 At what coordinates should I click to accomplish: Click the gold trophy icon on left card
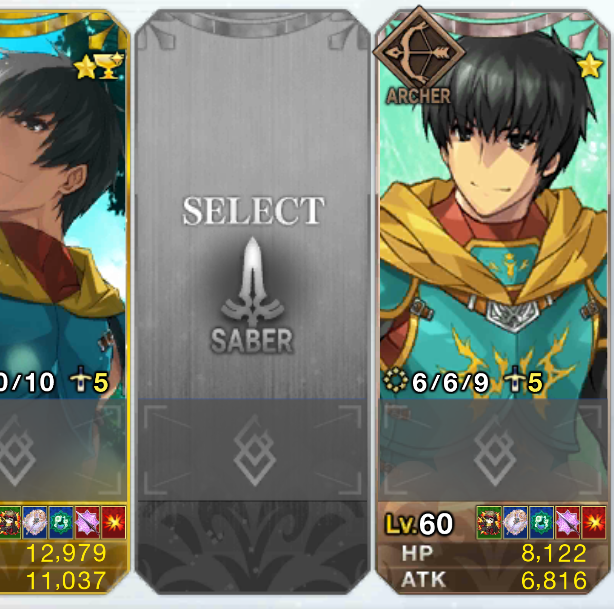pos(110,66)
